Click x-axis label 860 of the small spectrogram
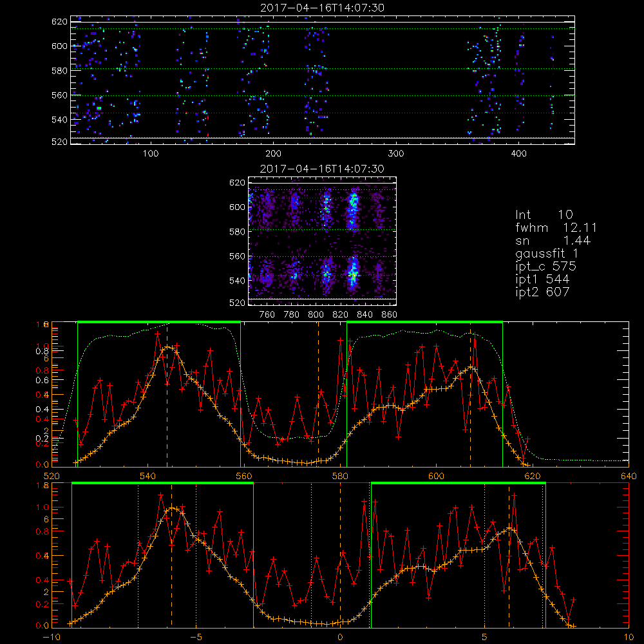 pyautogui.click(x=390, y=315)
